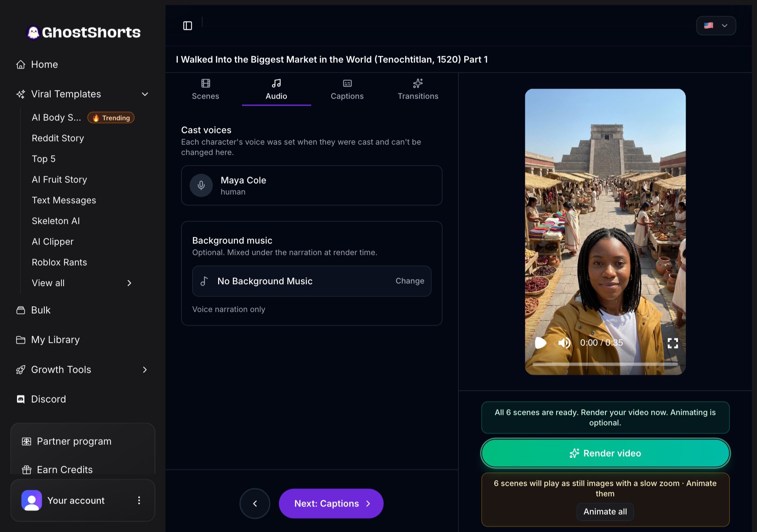Open the Transitions tab
The width and height of the screenshot is (757, 532).
(418, 89)
